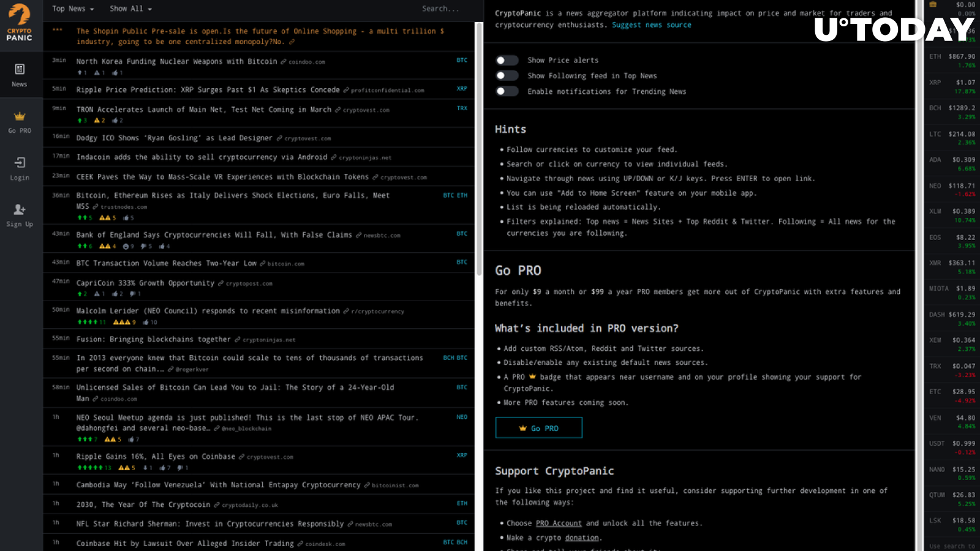Click the info panel vertical scrollbar
980x551 pixels.
pos(918,275)
